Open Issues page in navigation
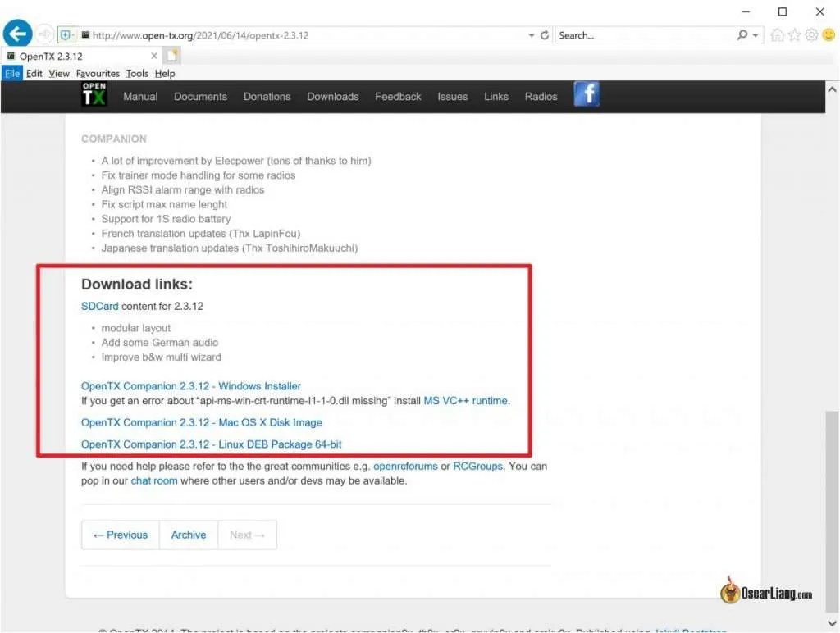840x633 pixels. pos(453,97)
